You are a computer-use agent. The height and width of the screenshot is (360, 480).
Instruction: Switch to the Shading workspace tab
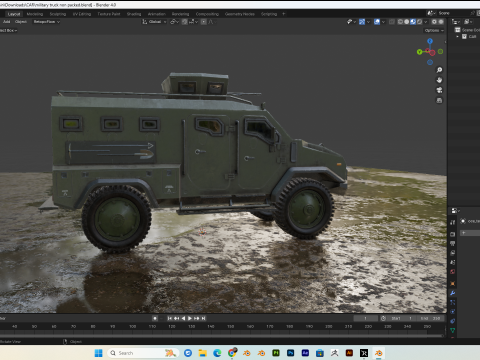134,14
